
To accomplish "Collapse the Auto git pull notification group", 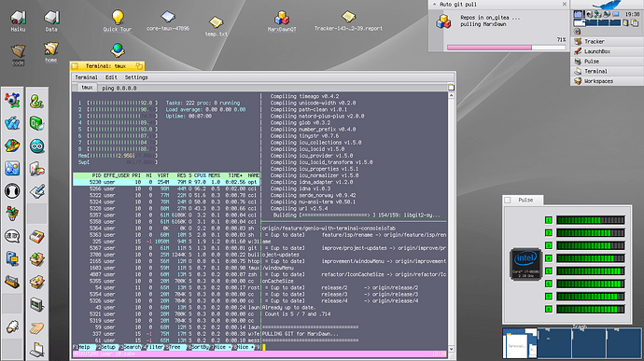I will click(x=434, y=4).
